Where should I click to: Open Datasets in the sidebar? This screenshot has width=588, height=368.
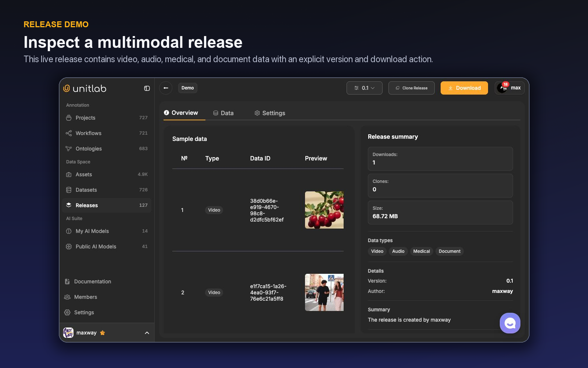[x=107, y=190]
